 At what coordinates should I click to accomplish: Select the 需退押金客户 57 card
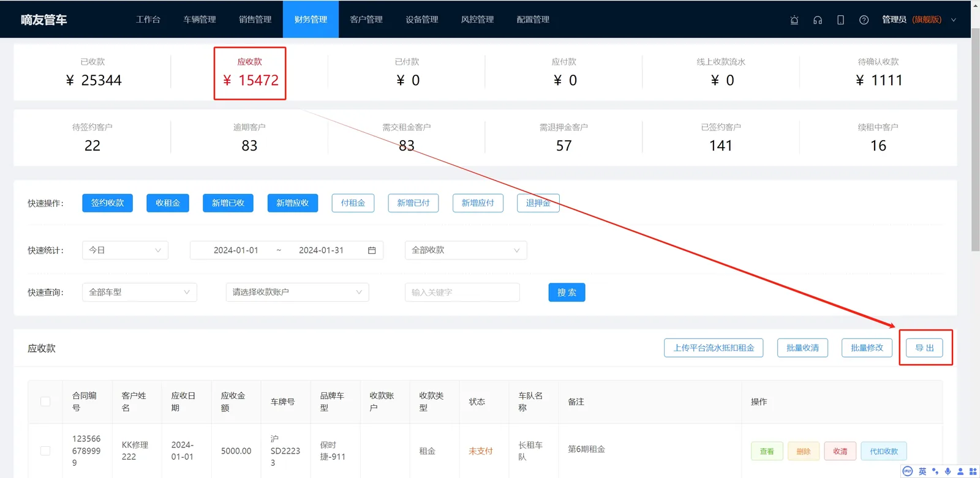[x=563, y=138]
